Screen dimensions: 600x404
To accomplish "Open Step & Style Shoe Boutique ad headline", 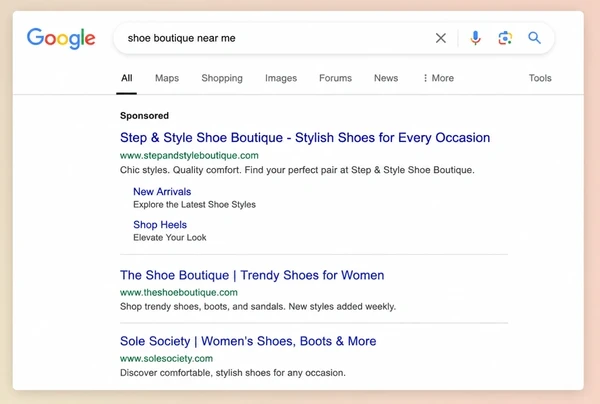I will 305,138.
